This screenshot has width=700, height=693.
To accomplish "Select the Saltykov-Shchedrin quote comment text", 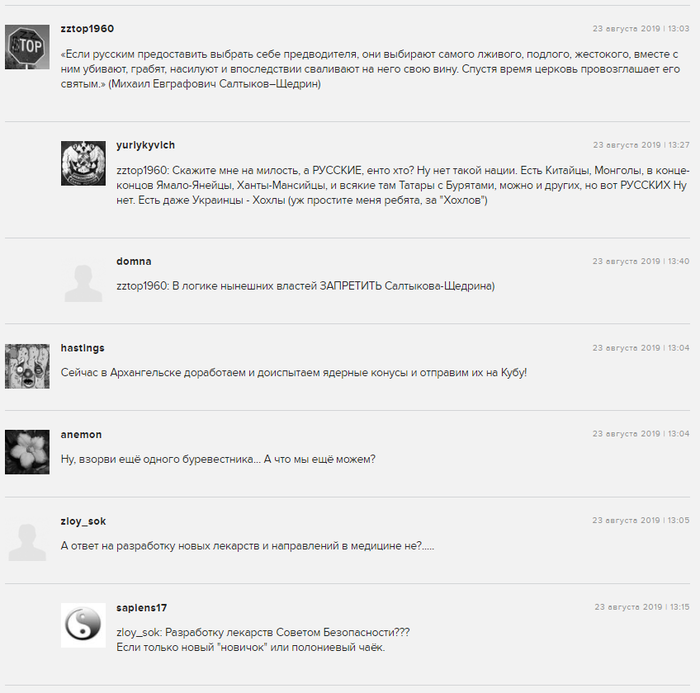I will pos(371,69).
